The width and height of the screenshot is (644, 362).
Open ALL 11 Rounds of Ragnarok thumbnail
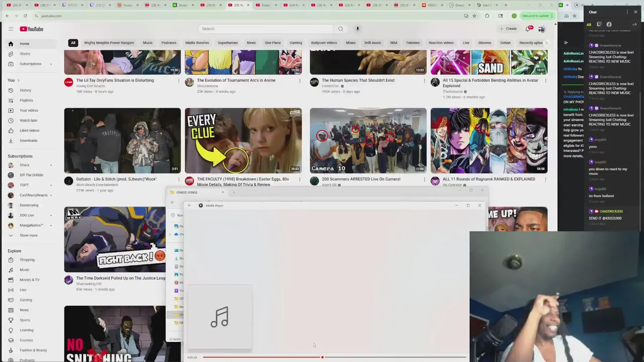489,141
